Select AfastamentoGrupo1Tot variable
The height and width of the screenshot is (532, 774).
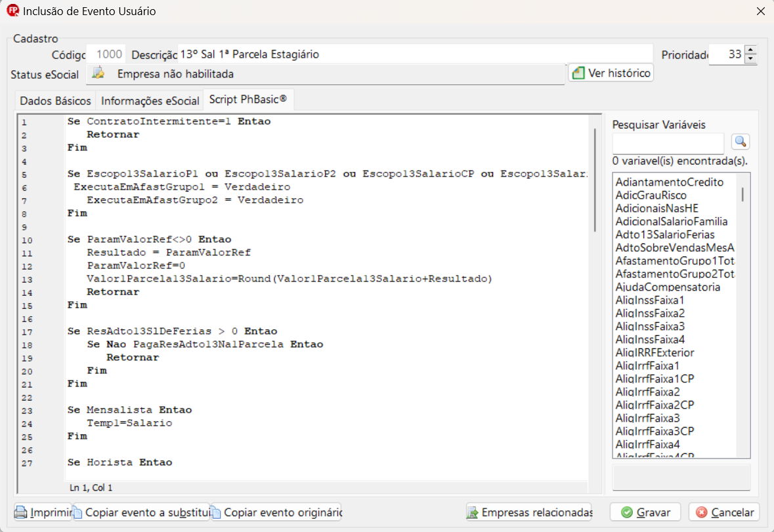coord(675,261)
